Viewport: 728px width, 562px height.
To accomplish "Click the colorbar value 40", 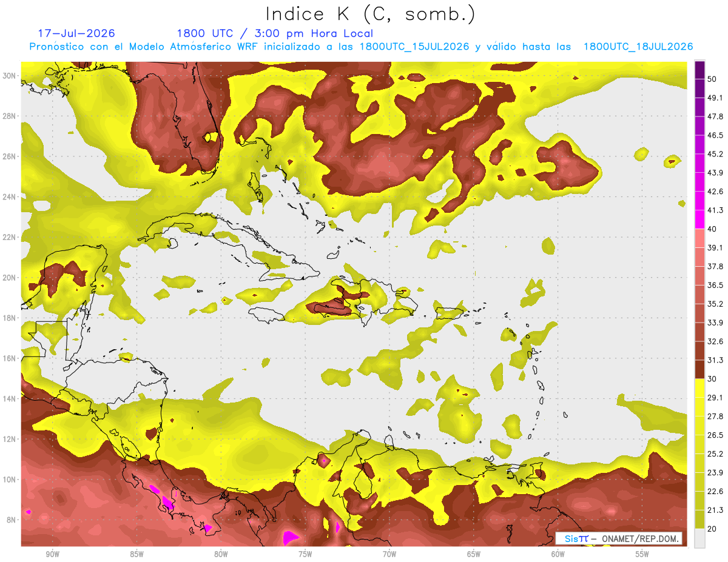I will tap(712, 229).
